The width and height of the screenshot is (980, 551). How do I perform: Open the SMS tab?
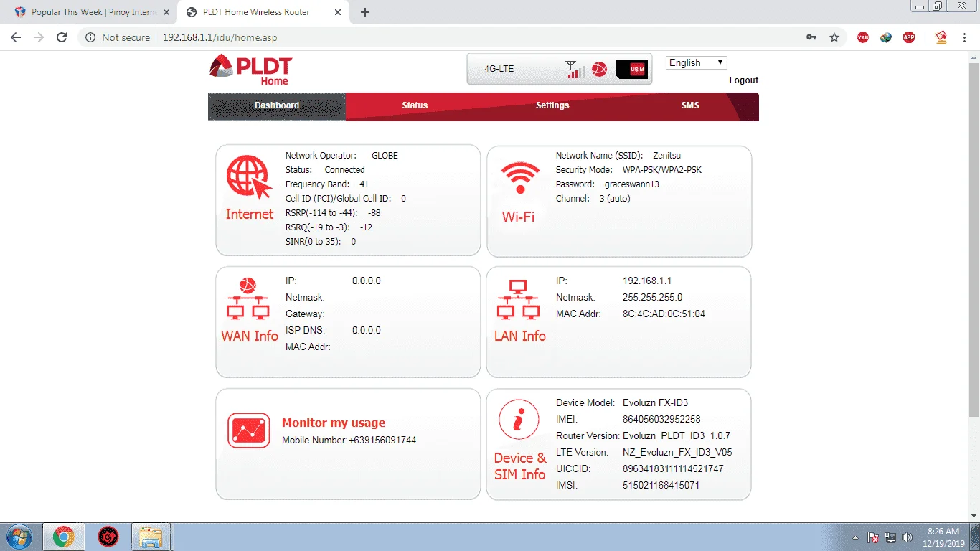[x=690, y=105]
